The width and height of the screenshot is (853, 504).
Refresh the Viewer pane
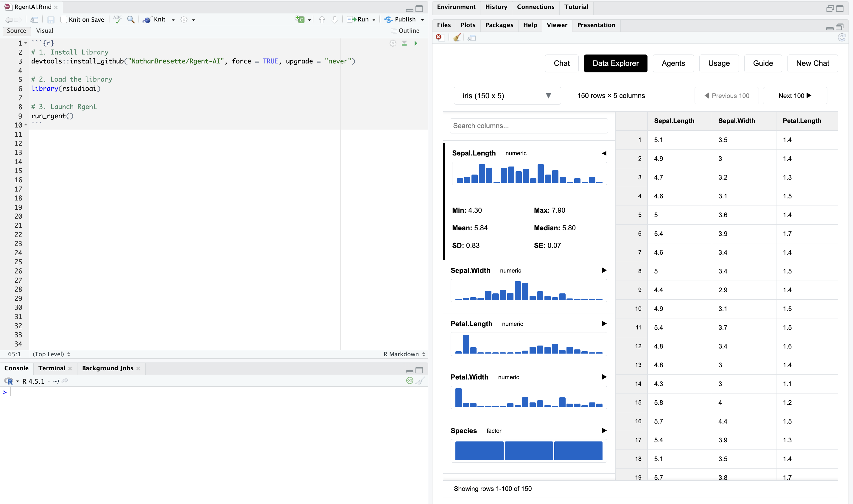[x=842, y=37]
